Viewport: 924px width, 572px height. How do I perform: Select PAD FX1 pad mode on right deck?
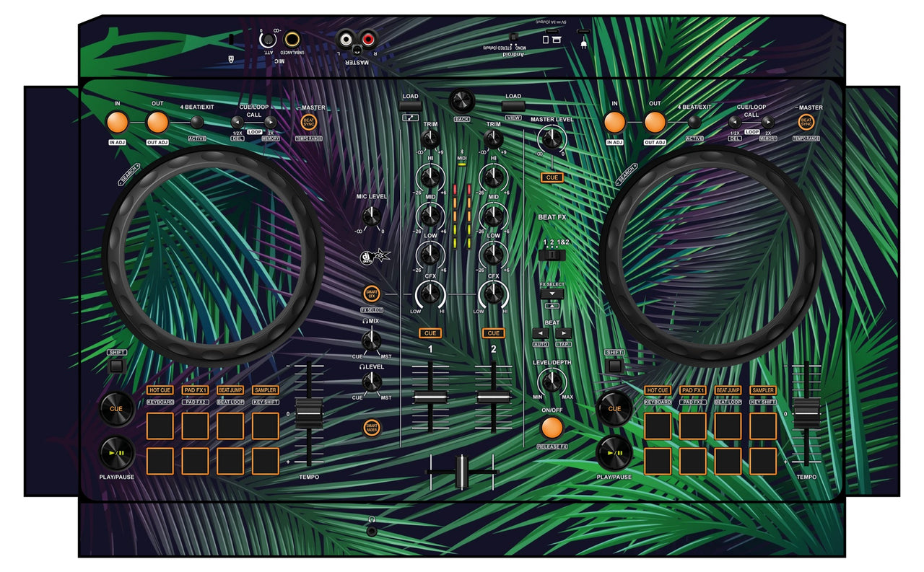[x=693, y=390]
